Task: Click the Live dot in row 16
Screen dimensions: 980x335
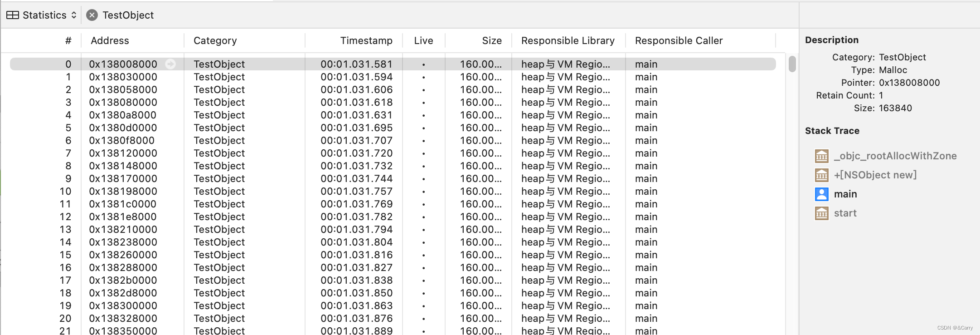Action: [423, 268]
